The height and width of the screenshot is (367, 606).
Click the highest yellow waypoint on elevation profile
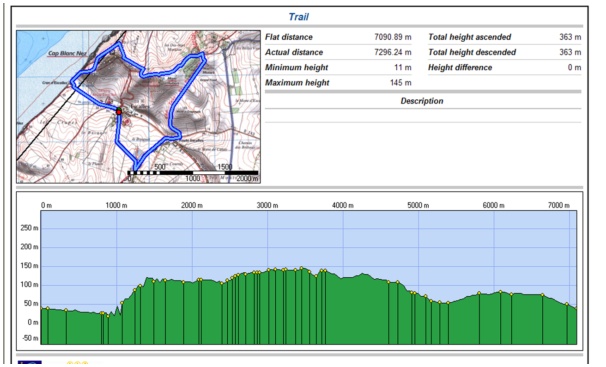pos(301,268)
